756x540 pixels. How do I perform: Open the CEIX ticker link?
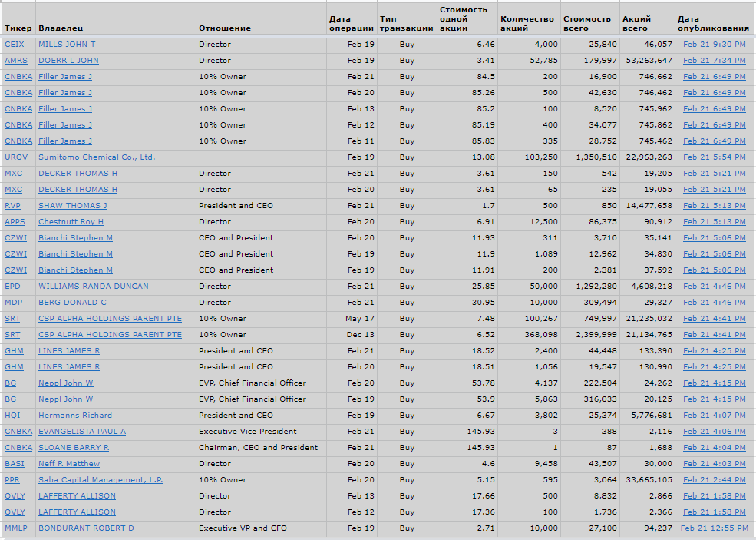[x=14, y=45]
